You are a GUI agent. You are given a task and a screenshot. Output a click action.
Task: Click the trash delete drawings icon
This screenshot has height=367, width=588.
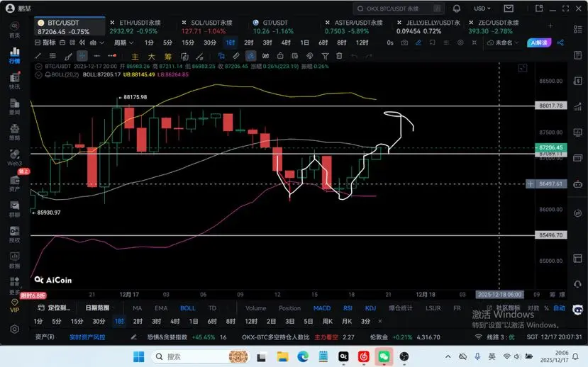tap(339, 56)
